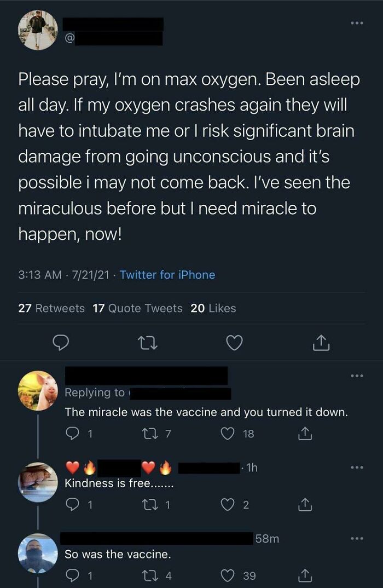The width and height of the screenshot is (383, 588).
Task: Like the main tweet
Action: [x=234, y=342]
